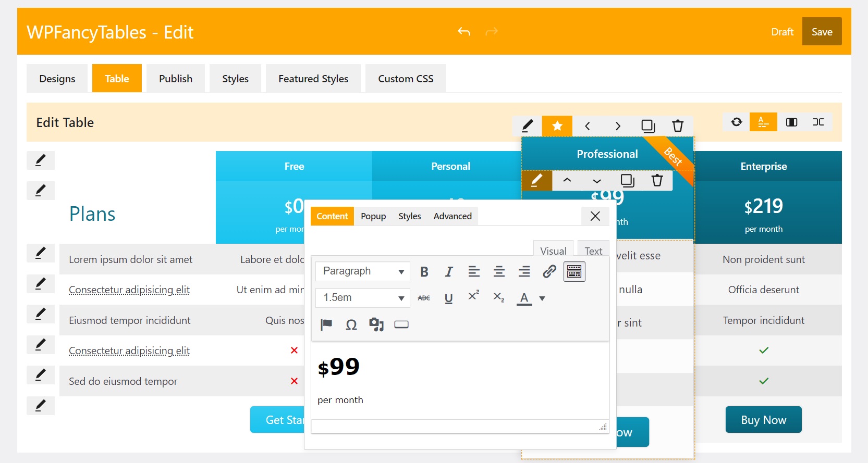Open the text color dropdown arrow
868x463 pixels.
pos(542,298)
